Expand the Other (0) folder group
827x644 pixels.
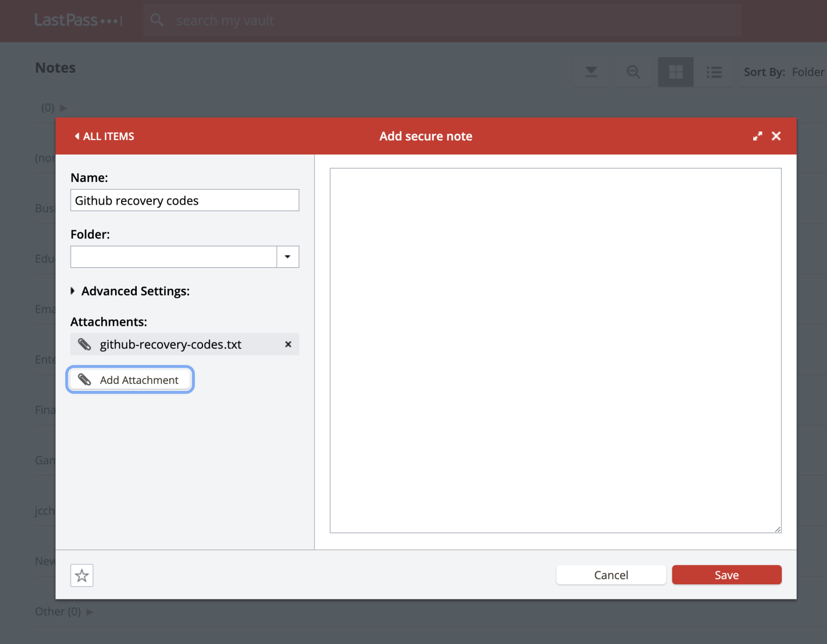click(90, 612)
